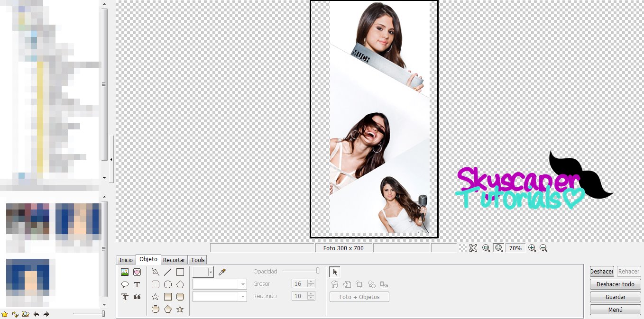Viewport: 644px width, 319px height.
Task: Set zoom to actual size 1:1
Action: (x=486, y=248)
